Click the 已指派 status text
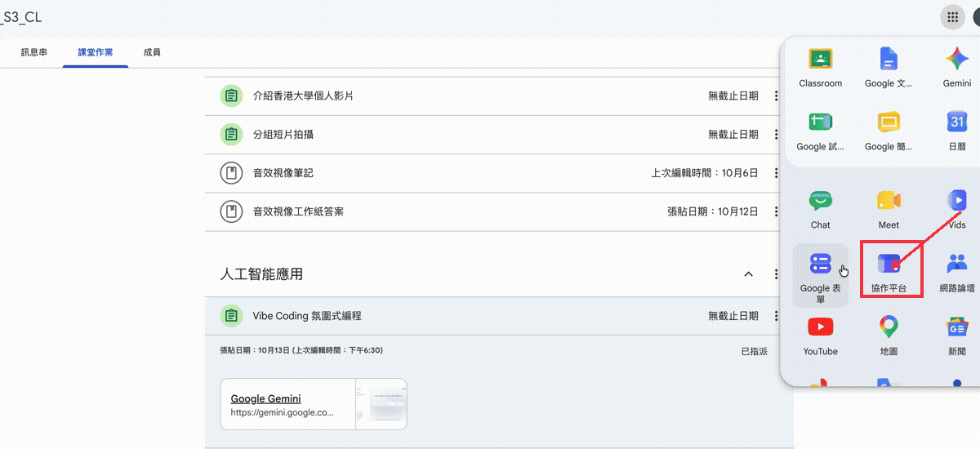This screenshot has height=449, width=980. coord(754,351)
